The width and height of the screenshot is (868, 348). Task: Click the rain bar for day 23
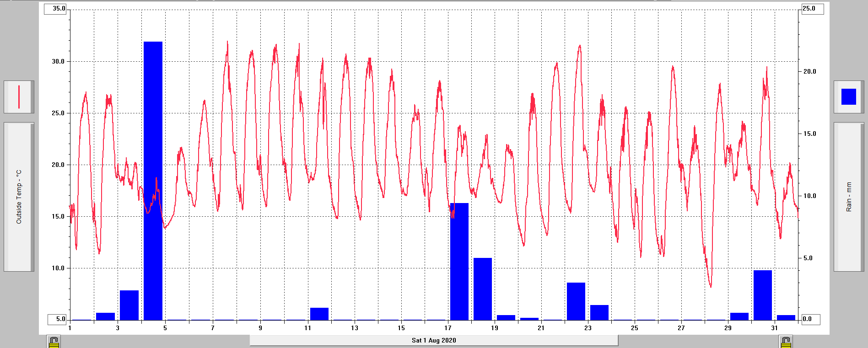pos(599,312)
